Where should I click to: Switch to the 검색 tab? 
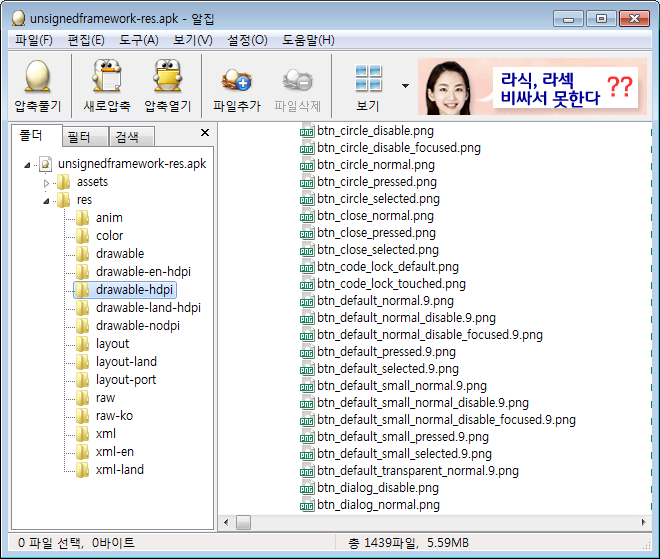tap(131, 137)
